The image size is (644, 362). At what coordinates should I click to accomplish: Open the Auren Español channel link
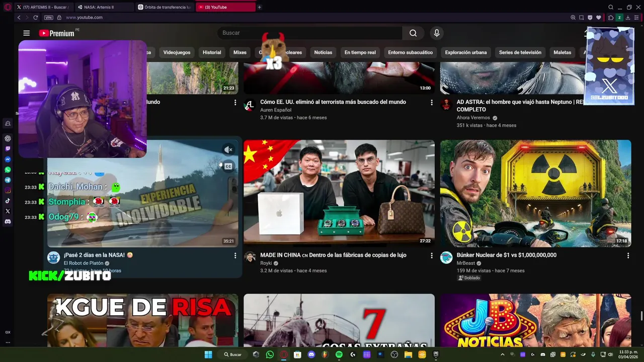pyautogui.click(x=276, y=110)
